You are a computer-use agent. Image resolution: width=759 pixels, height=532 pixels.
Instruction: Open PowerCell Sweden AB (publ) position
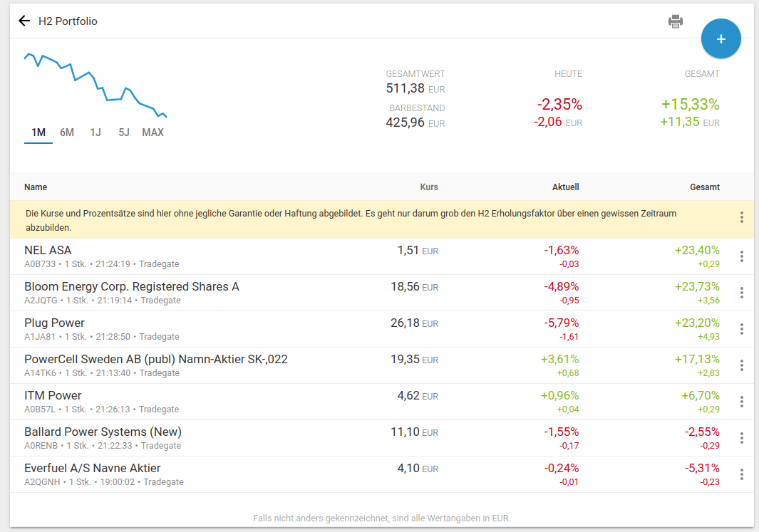[x=381, y=365]
